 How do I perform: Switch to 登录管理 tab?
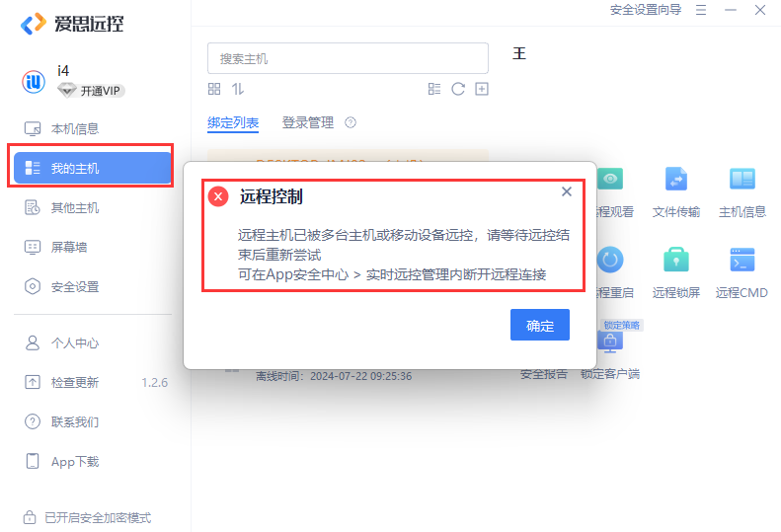pyautogui.click(x=308, y=122)
